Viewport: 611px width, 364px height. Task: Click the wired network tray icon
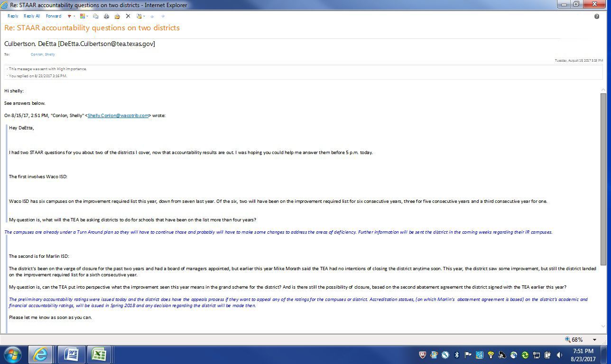pos(537,355)
